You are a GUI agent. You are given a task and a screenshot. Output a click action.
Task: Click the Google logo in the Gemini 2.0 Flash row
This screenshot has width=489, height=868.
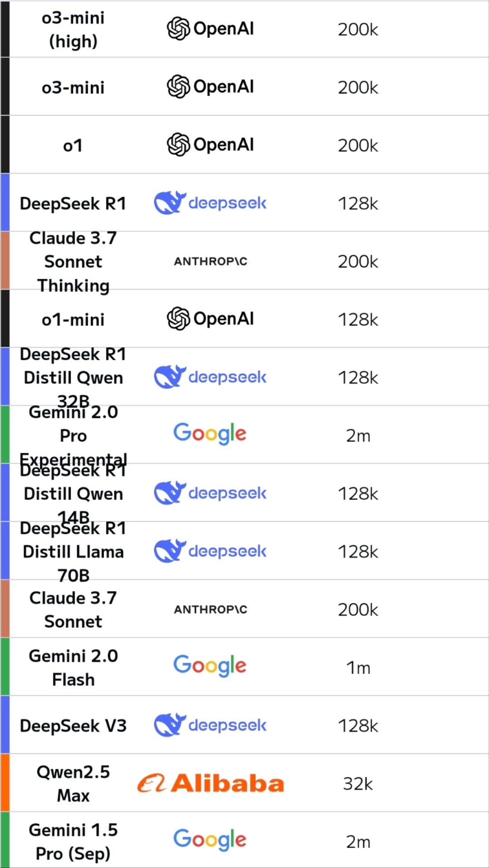(x=210, y=666)
